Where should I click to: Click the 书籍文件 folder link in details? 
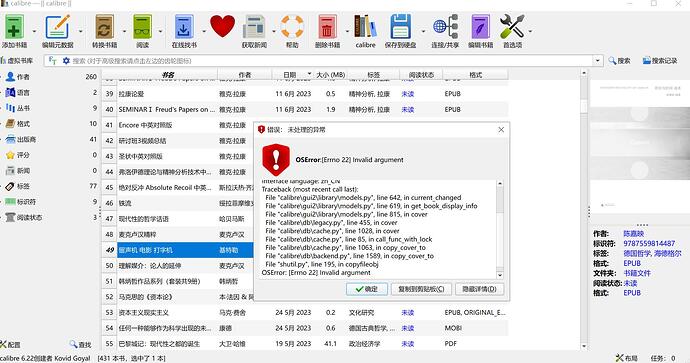pos(637,273)
